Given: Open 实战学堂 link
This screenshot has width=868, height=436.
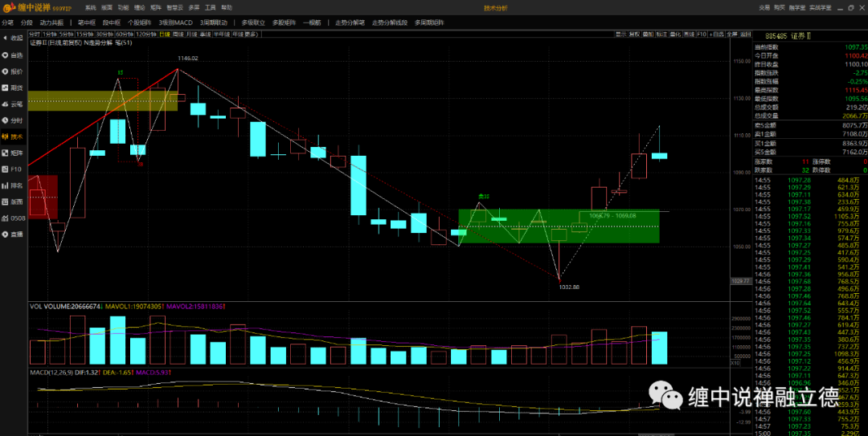Looking at the screenshot, I should pyautogui.click(x=820, y=8).
